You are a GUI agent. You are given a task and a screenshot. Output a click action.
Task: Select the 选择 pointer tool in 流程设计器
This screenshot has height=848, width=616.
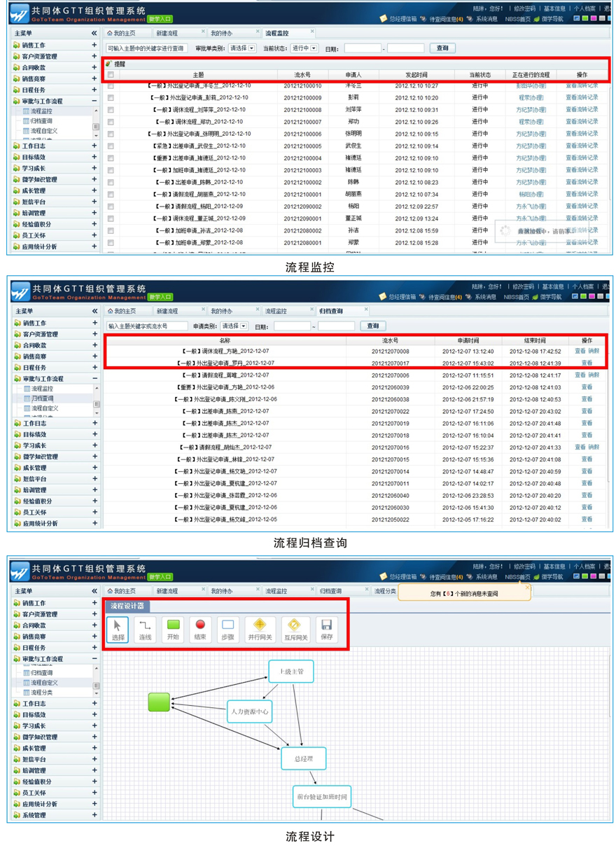point(118,629)
